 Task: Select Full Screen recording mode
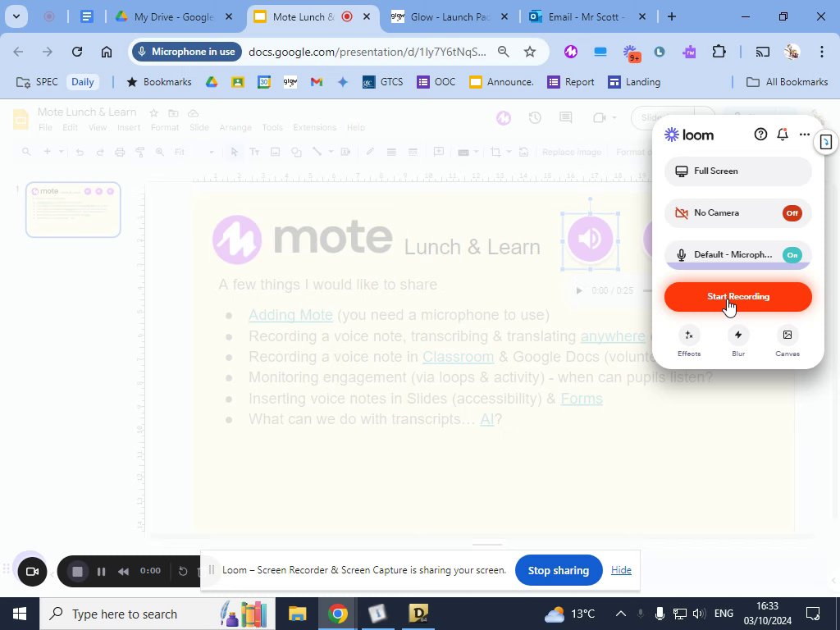click(x=737, y=171)
